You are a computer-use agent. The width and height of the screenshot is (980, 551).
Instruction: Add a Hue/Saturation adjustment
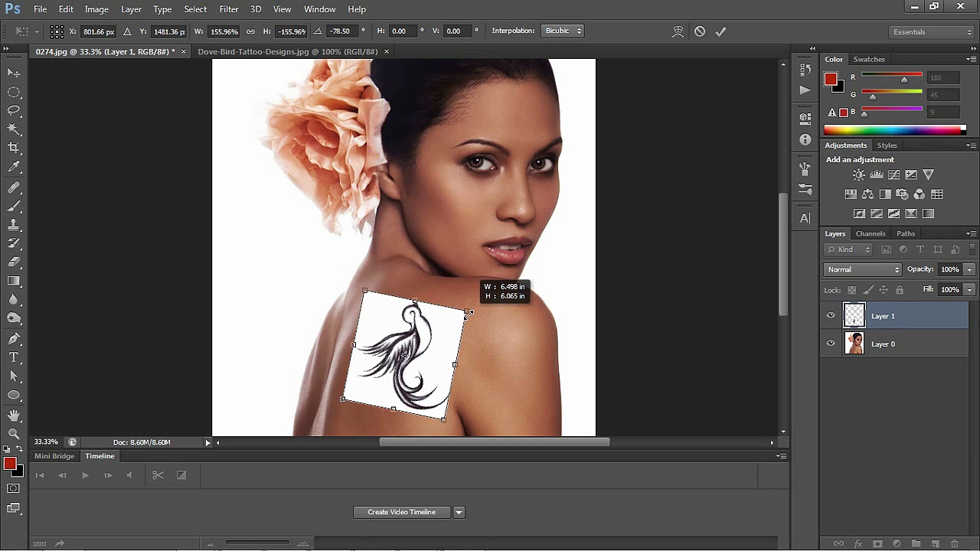851,194
